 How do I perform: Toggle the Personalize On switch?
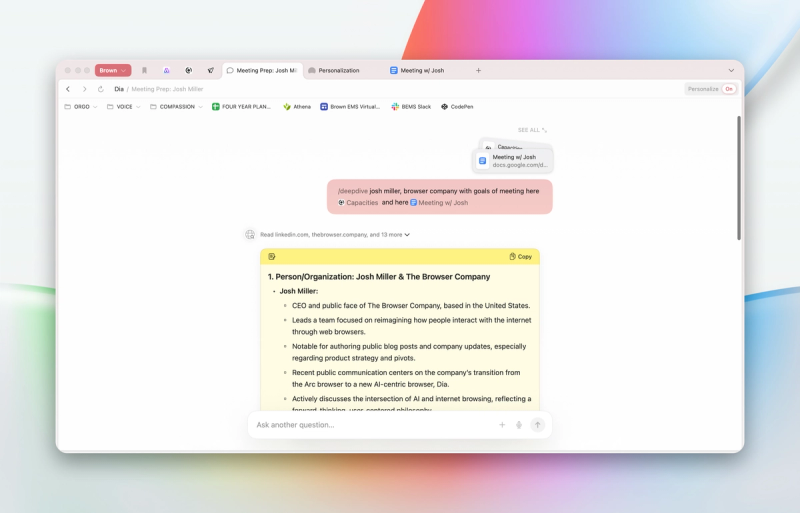click(x=730, y=89)
